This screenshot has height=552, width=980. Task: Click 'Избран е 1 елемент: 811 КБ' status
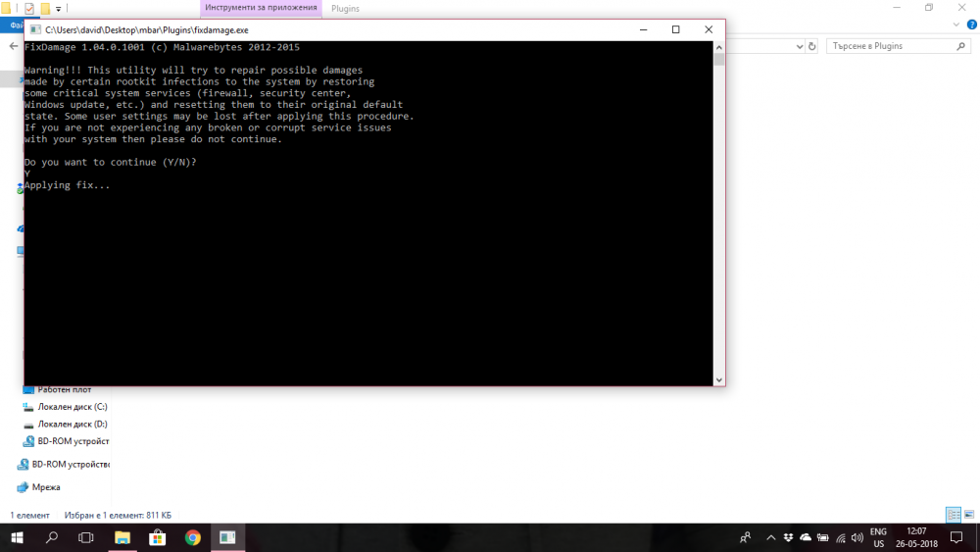click(118, 516)
